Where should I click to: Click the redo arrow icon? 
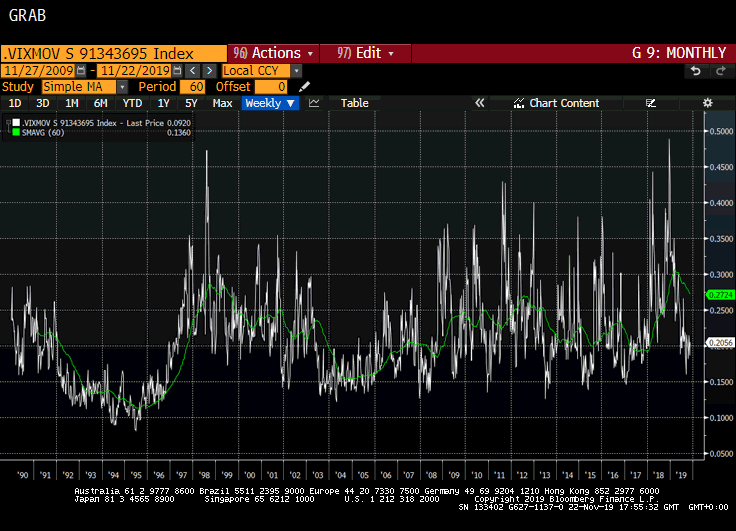[719, 71]
